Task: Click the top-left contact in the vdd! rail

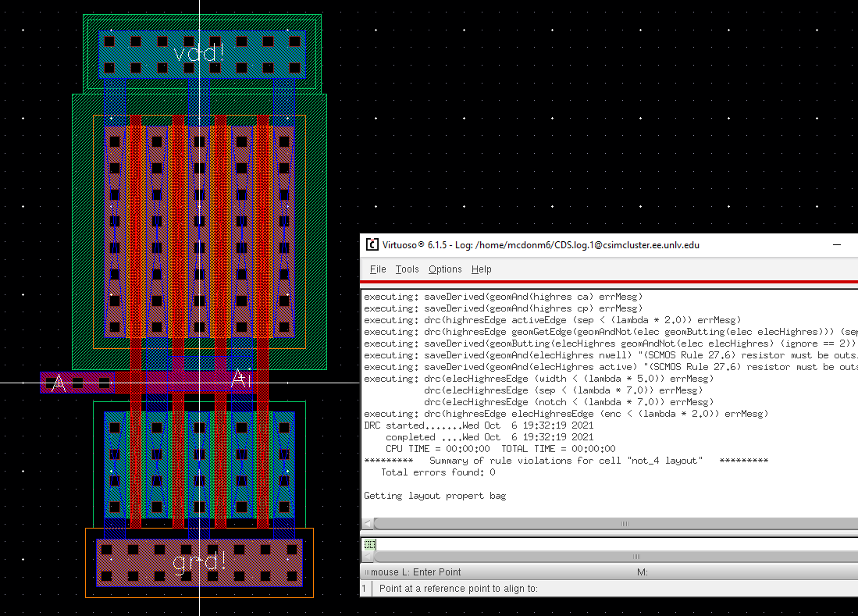Action: tap(110, 41)
